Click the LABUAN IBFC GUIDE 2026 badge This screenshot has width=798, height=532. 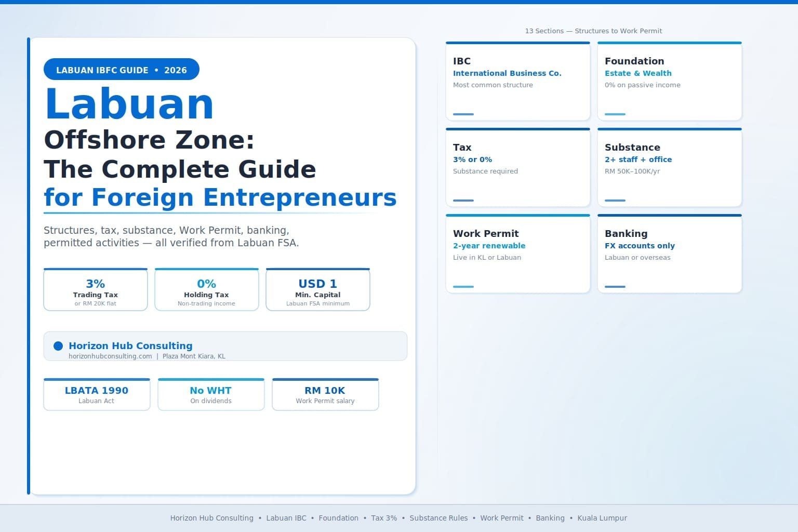click(121, 69)
